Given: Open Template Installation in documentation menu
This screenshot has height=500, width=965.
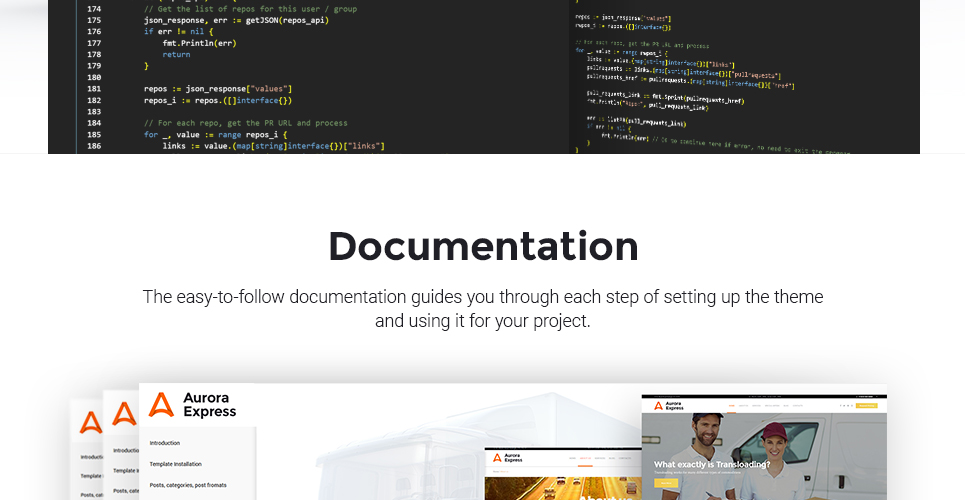Looking at the screenshot, I should click(x=175, y=464).
